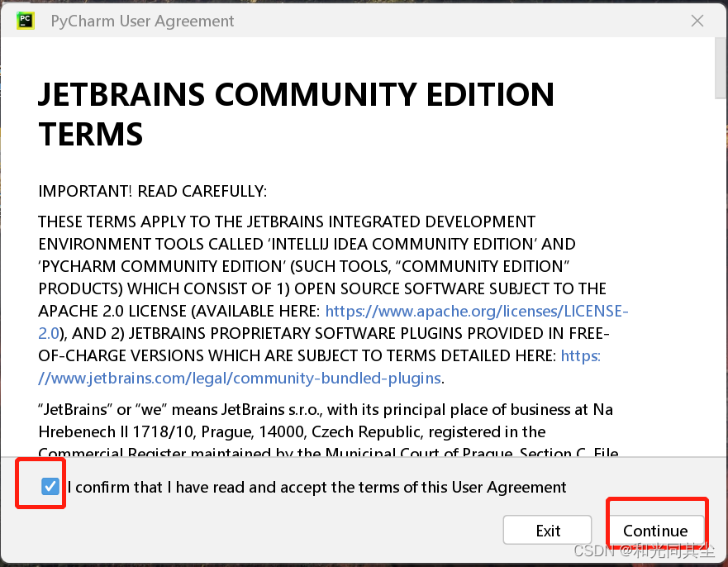This screenshot has height=567, width=728.
Task: Click the Continue button
Action: [655, 531]
